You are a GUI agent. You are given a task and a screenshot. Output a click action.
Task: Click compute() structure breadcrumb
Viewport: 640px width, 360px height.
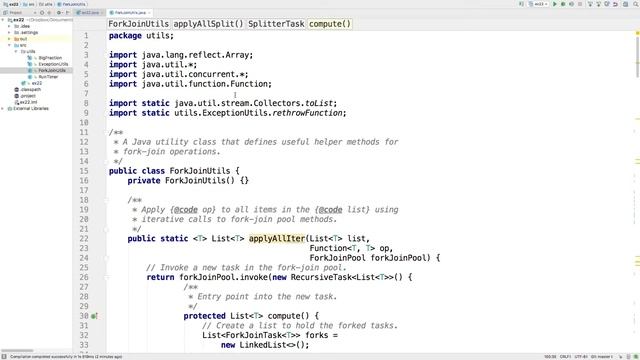(x=330, y=24)
